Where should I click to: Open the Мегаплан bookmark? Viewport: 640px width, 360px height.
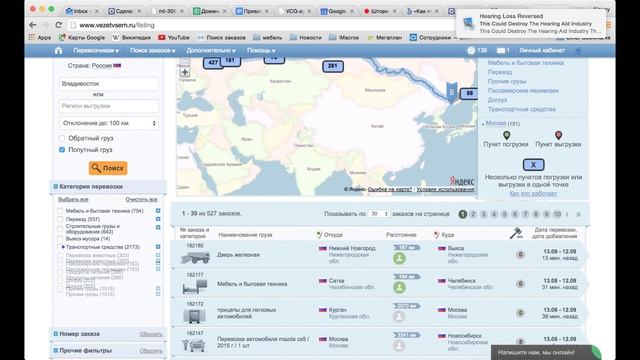384,37
